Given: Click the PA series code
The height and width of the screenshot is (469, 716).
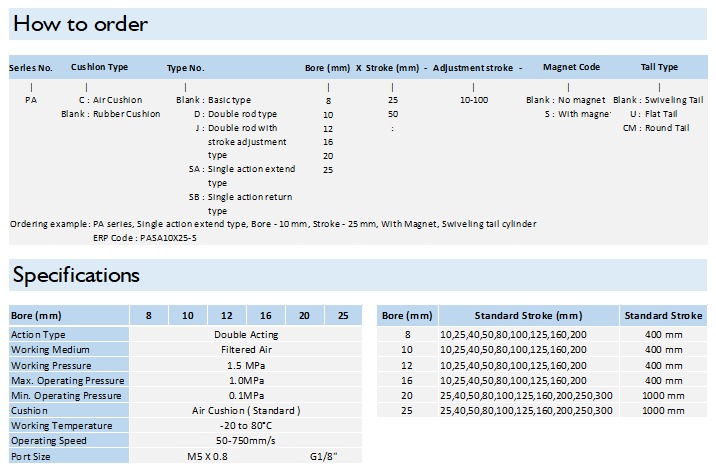Looking at the screenshot, I should pos(31,100).
